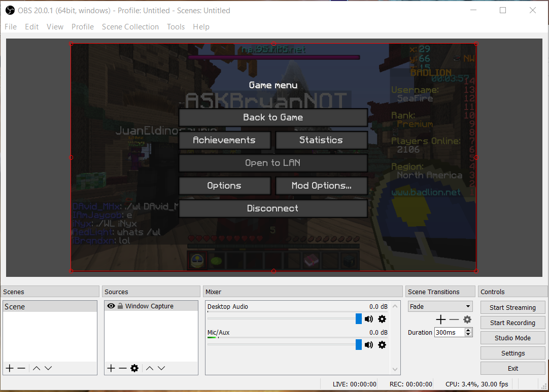This screenshot has width=549, height=392.
Task: Open Desktop Audio settings gear
Action: (382, 319)
